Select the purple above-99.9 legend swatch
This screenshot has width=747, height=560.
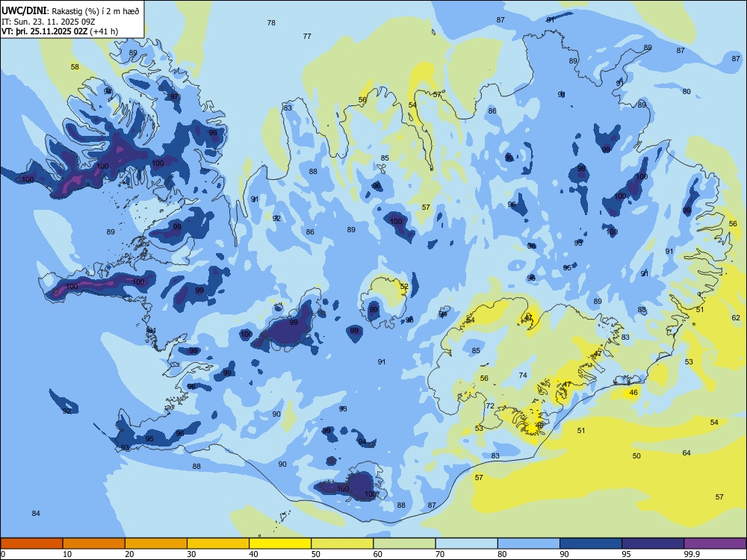point(715,544)
